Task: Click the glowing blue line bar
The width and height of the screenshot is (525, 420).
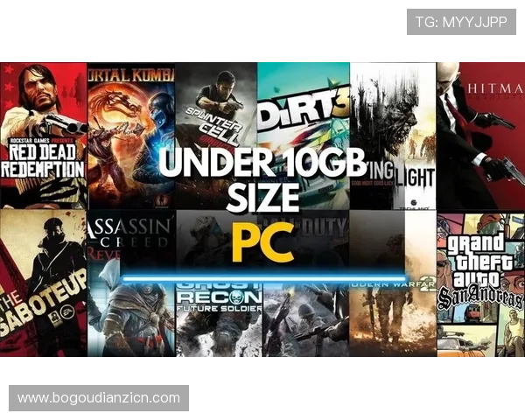Action: point(262,278)
